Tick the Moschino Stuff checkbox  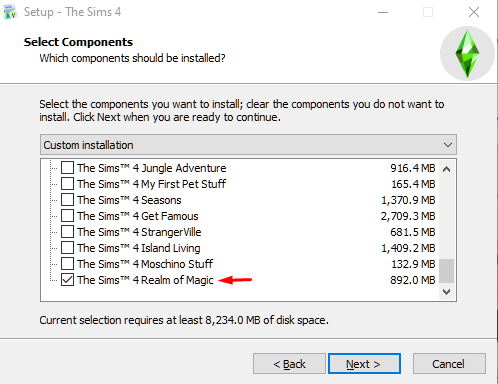pyautogui.click(x=67, y=264)
